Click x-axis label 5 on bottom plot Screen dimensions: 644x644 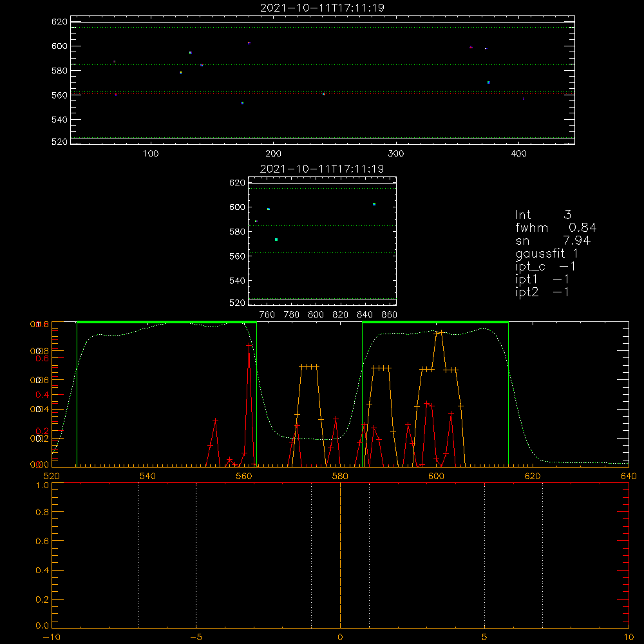point(485,637)
